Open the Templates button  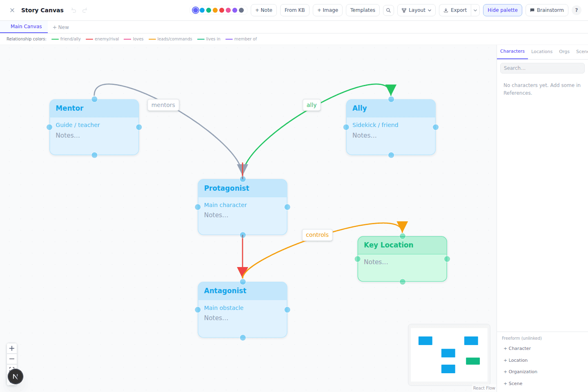pyautogui.click(x=363, y=10)
